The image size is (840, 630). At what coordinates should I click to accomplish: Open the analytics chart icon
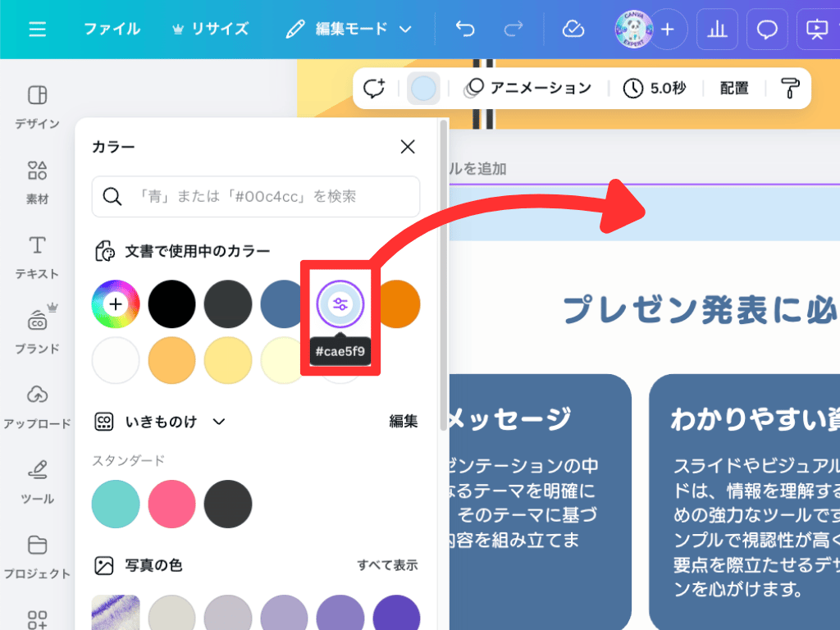pyautogui.click(x=717, y=29)
